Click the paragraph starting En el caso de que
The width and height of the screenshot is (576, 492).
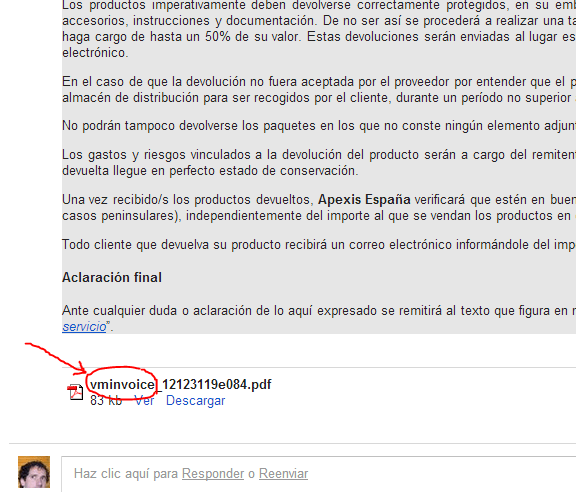pos(319,90)
